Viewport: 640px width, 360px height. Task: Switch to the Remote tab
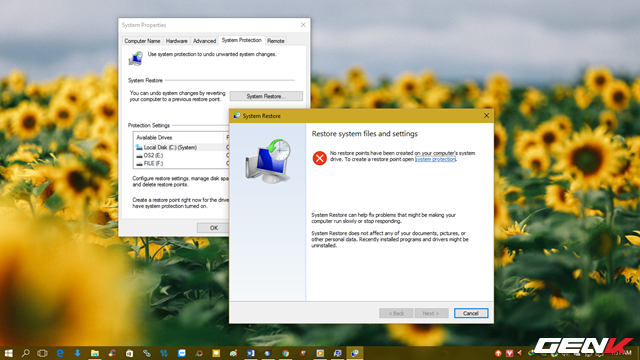[276, 41]
